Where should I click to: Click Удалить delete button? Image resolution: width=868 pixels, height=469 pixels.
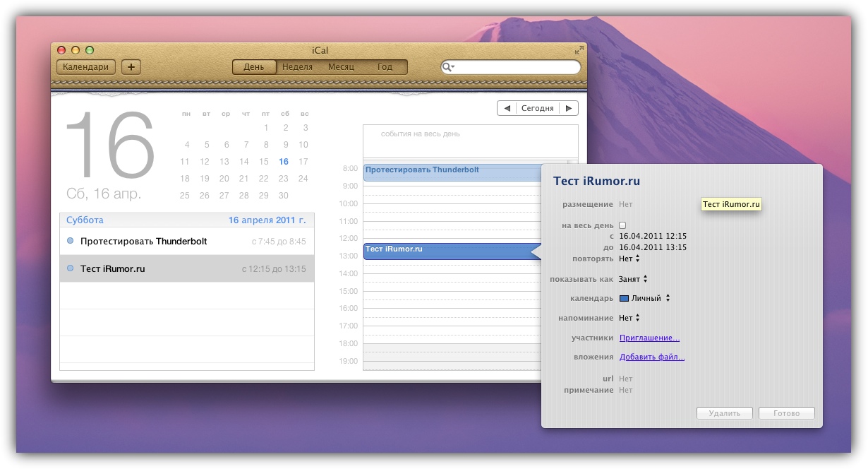tap(725, 413)
